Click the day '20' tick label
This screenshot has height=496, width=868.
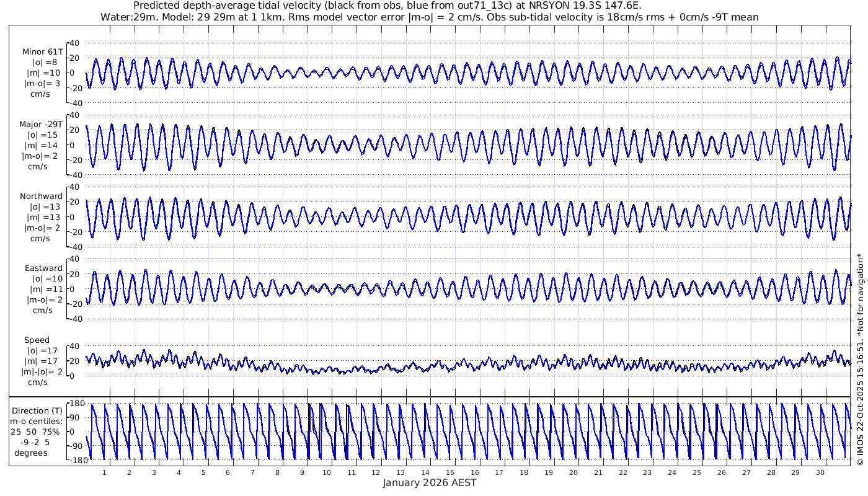[x=573, y=472]
